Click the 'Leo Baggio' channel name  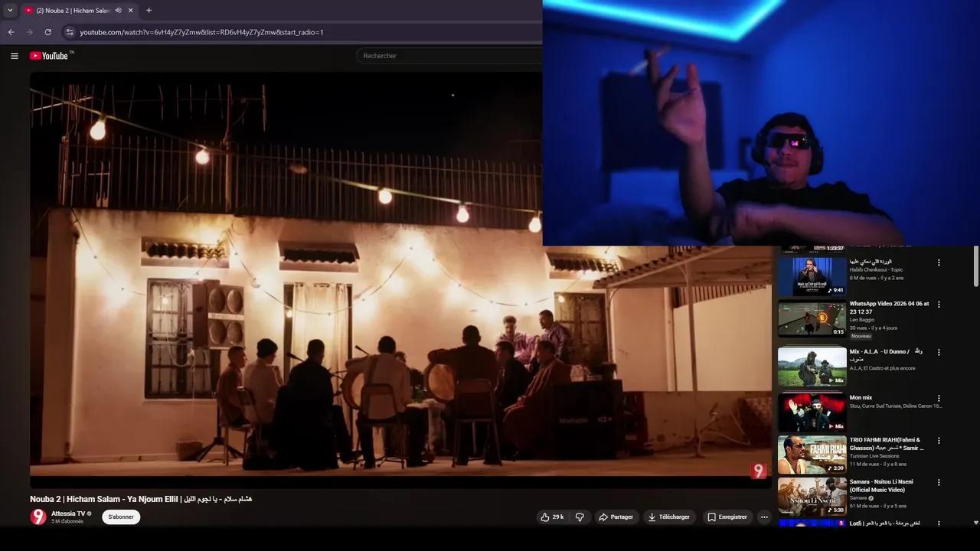click(x=862, y=320)
